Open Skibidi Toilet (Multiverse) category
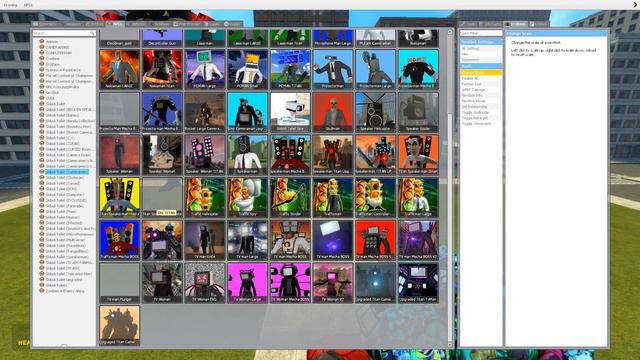 65,240
